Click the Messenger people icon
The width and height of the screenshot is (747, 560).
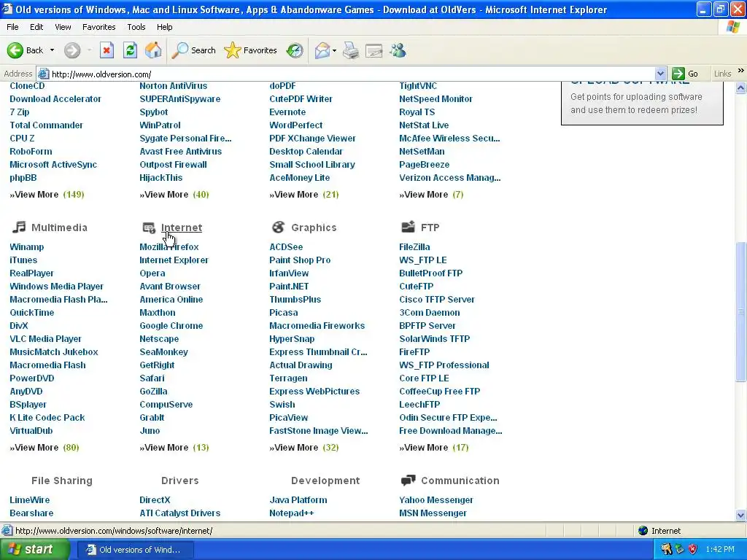[398, 50]
